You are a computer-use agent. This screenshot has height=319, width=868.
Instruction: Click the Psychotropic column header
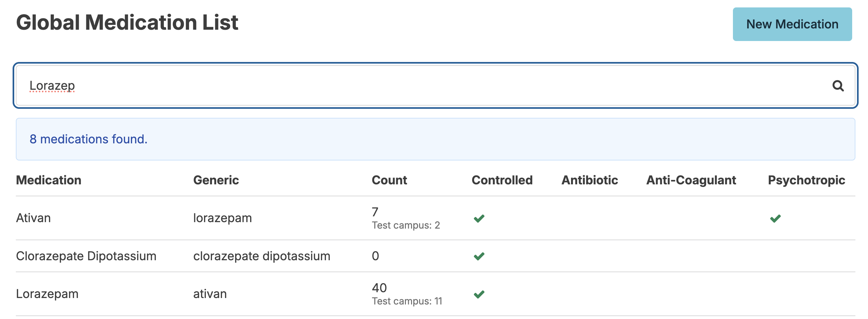coord(806,180)
